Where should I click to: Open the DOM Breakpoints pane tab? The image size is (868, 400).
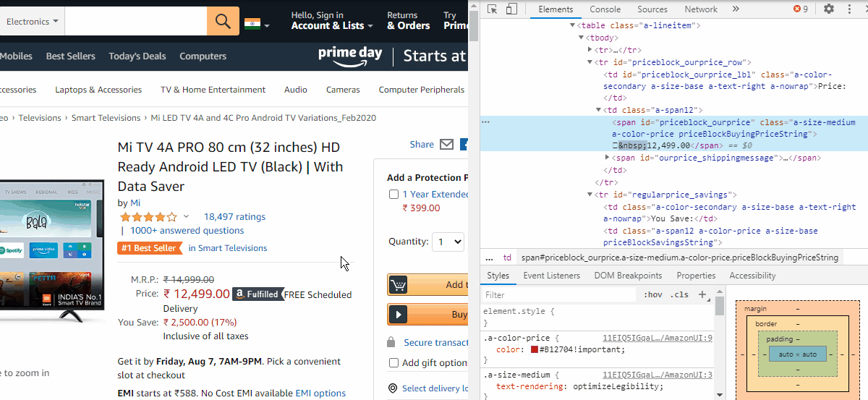click(628, 276)
